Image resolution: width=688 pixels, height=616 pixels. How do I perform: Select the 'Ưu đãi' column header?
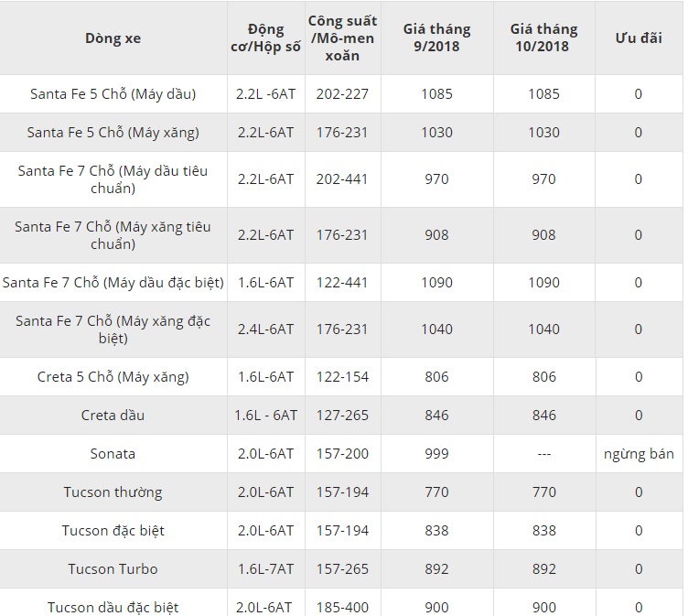tap(638, 38)
